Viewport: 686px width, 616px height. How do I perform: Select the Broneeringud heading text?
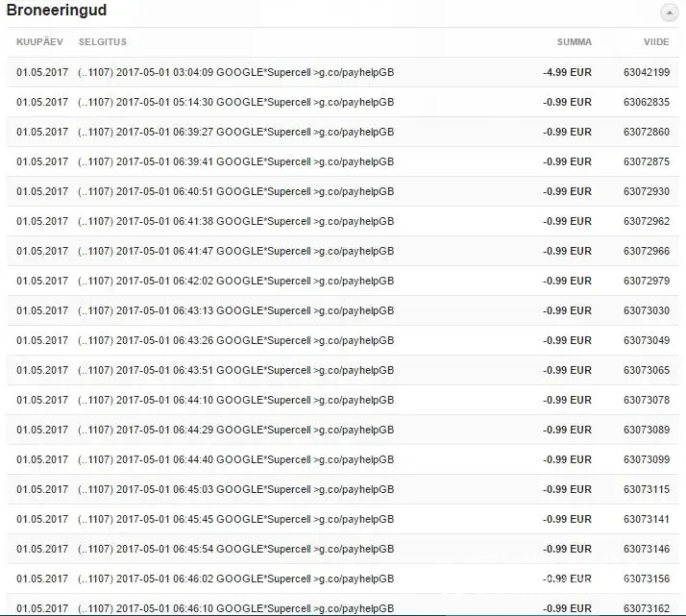(57, 10)
